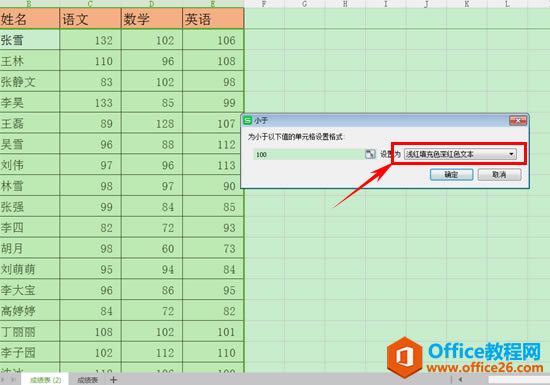
Task: Select the cell containing 李子园
Action: (29, 352)
